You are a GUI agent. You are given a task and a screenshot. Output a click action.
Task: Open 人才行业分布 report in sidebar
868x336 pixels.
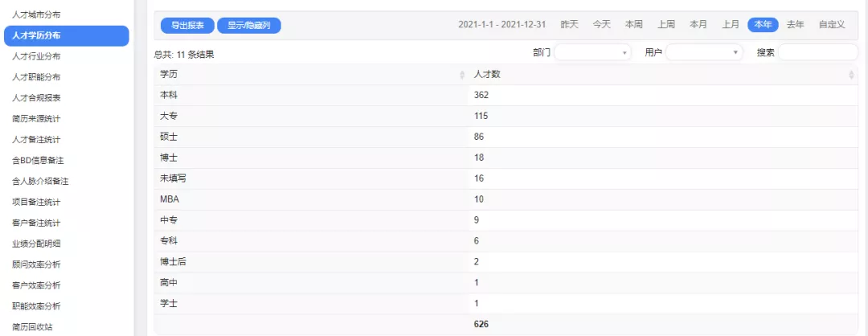pos(36,56)
